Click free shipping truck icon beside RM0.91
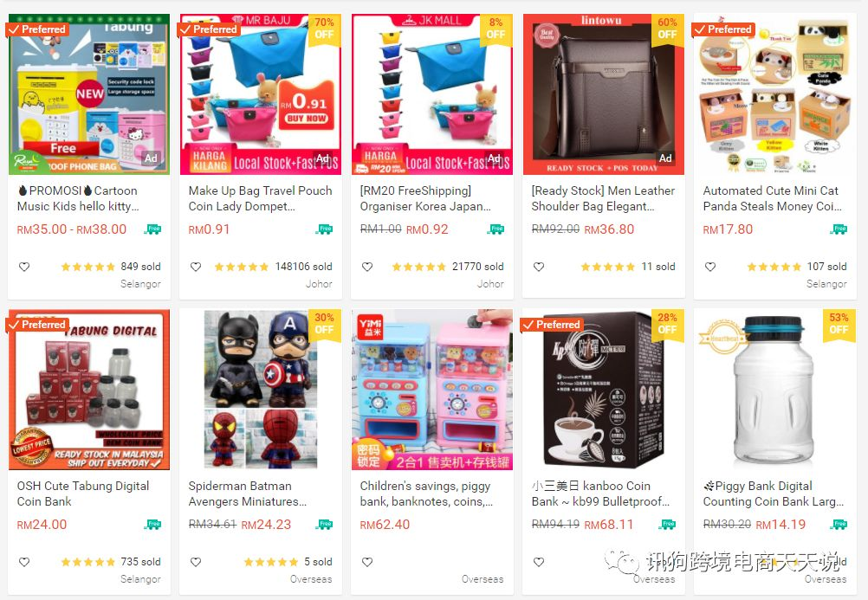868x600 pixels. (324, 229)
